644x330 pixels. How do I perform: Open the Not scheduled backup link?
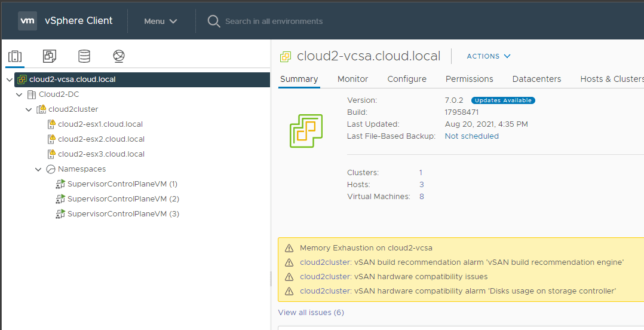click(471, 136)
